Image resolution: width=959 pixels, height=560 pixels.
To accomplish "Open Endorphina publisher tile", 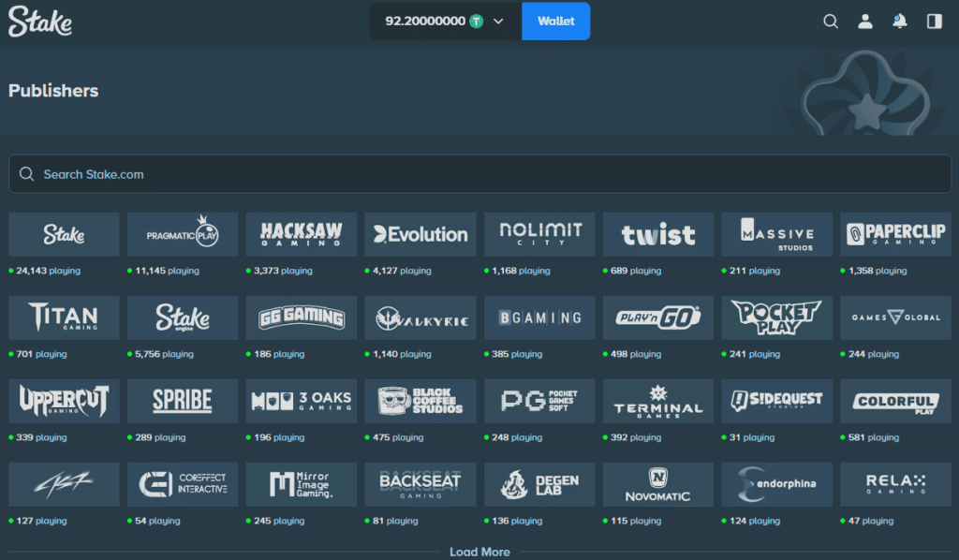I will pos(776,485).
